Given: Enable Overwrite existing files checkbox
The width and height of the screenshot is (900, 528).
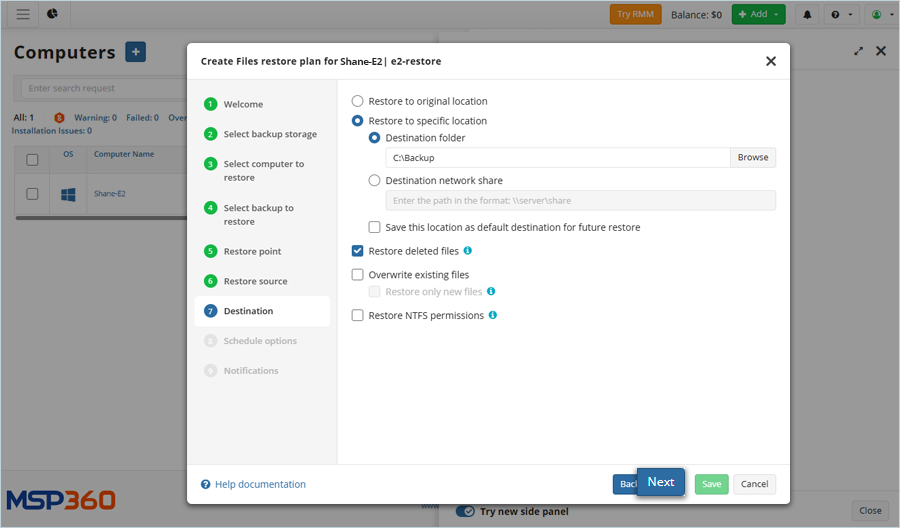Looking at the screenshot, I should point(358,274).
